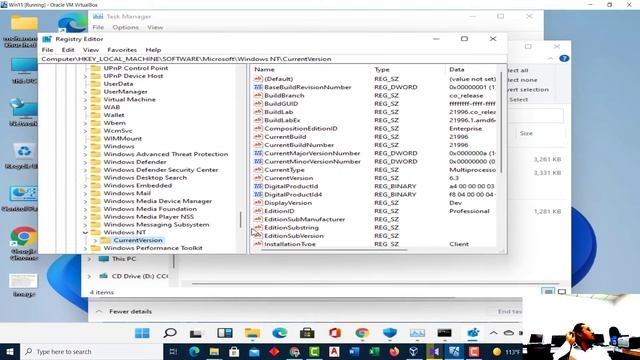Open the View menu in Registry Editor
The height and width of the screenshot is (360, 640).
point(91,50)
